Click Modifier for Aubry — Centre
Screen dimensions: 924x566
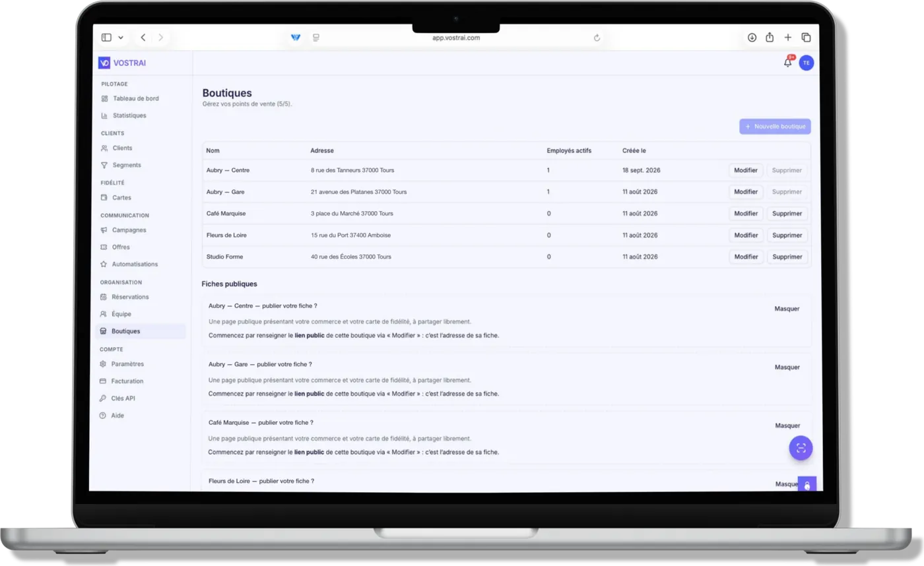coord(746,170)
